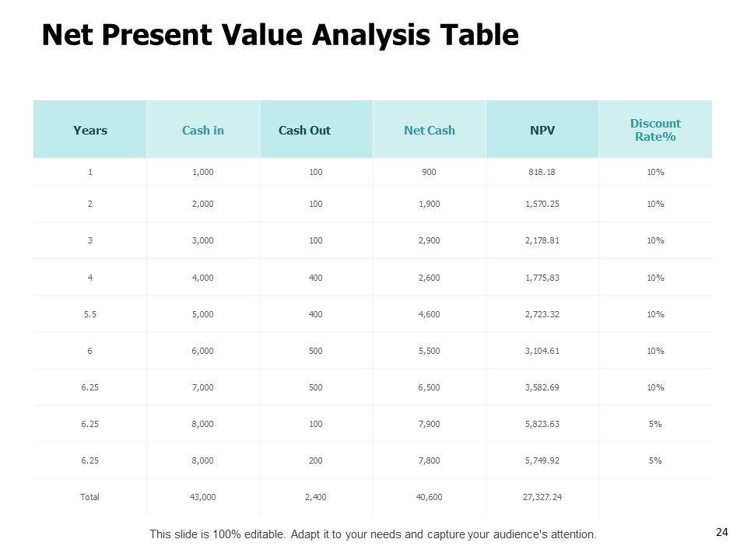Select the Cash in column header
The height and width of the screenshot is (560, 747).
(202, 130)
